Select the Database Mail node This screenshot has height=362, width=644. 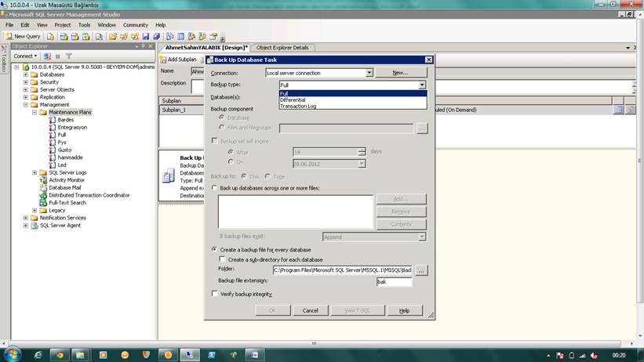pos(64,187)
